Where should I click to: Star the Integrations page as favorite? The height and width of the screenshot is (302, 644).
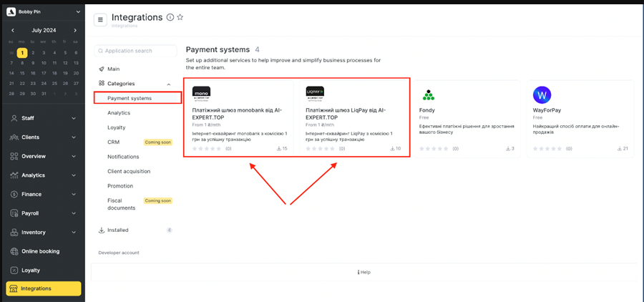pyautogui.click(x=180, y=17)
